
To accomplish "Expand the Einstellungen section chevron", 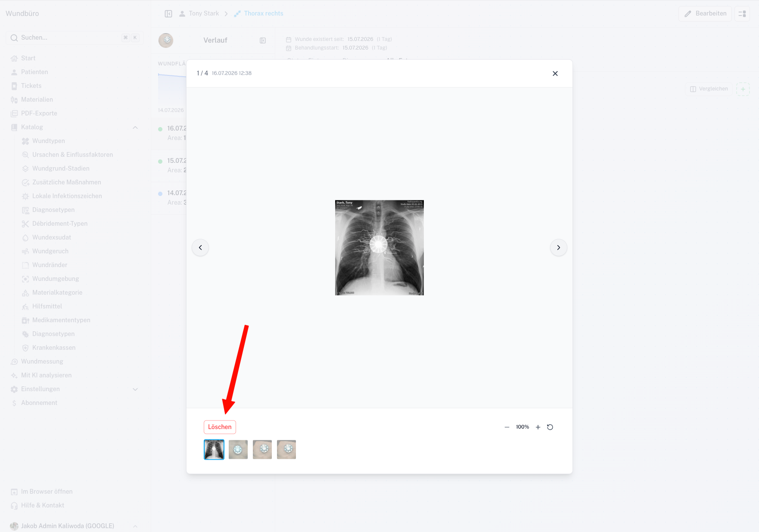I will point(135,389).
